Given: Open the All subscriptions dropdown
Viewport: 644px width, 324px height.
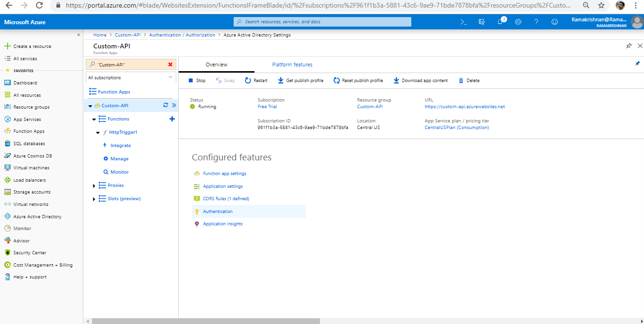Looking at the screenshot, I should pos(131,77).
